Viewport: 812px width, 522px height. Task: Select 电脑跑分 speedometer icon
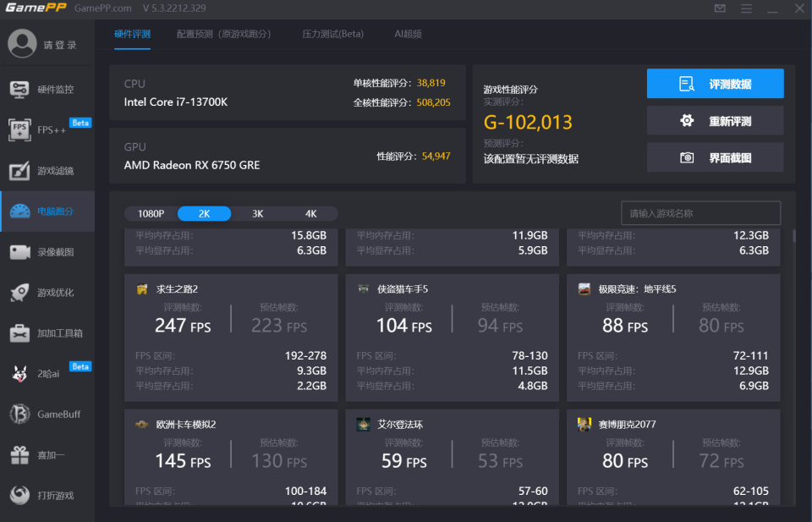(20, 212)
